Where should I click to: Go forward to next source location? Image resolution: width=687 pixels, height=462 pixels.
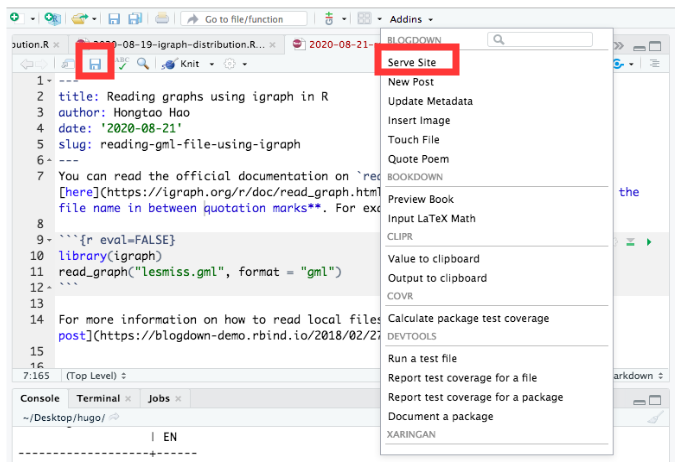[x=41, y=64]
